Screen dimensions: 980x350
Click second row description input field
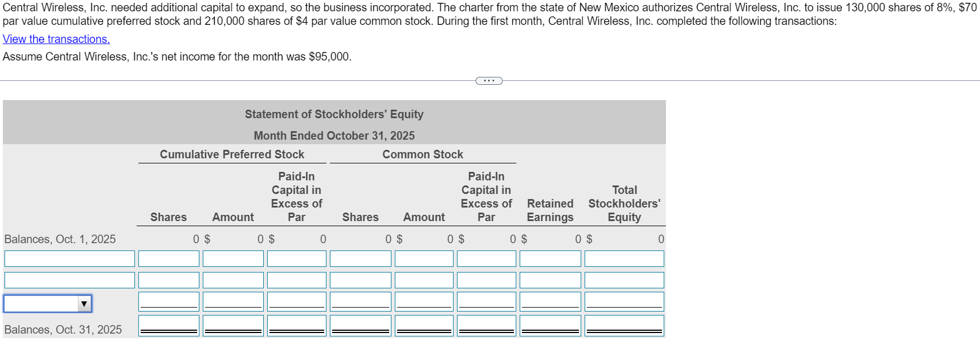pos(69,280)
